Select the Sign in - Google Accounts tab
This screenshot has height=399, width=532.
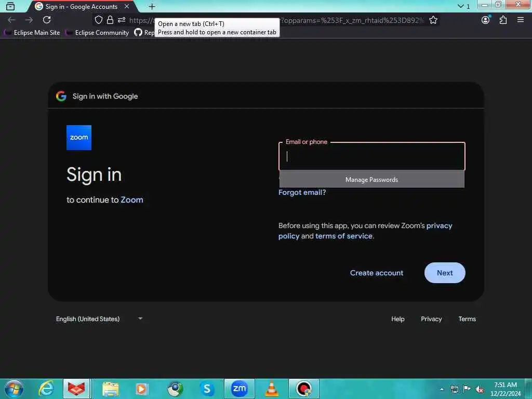(x=82, y=6)
